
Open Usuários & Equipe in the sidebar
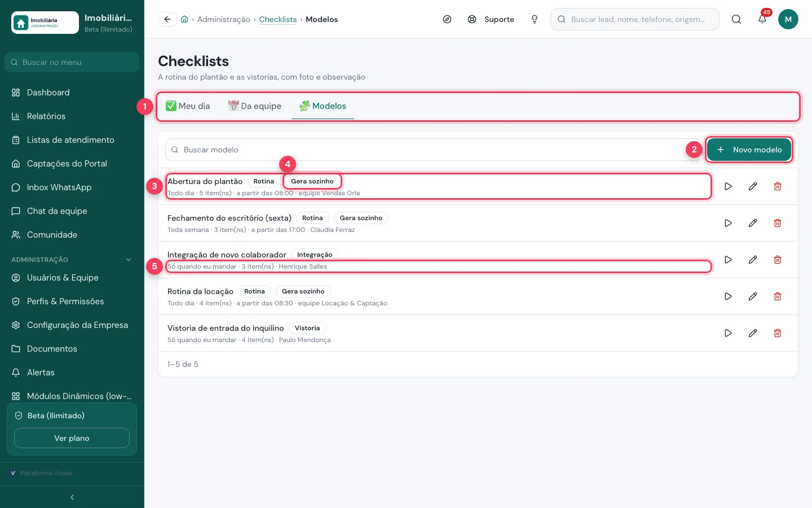(x=72, y=278)
